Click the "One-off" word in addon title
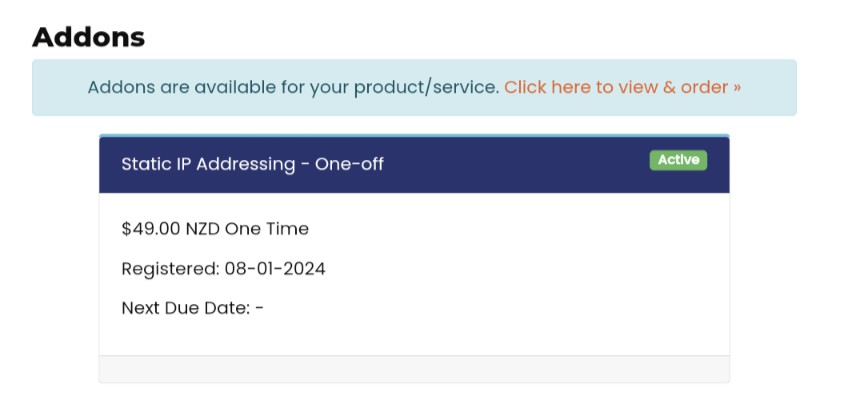Viewport: 864px width, 416px height. (x=349, y=164)
